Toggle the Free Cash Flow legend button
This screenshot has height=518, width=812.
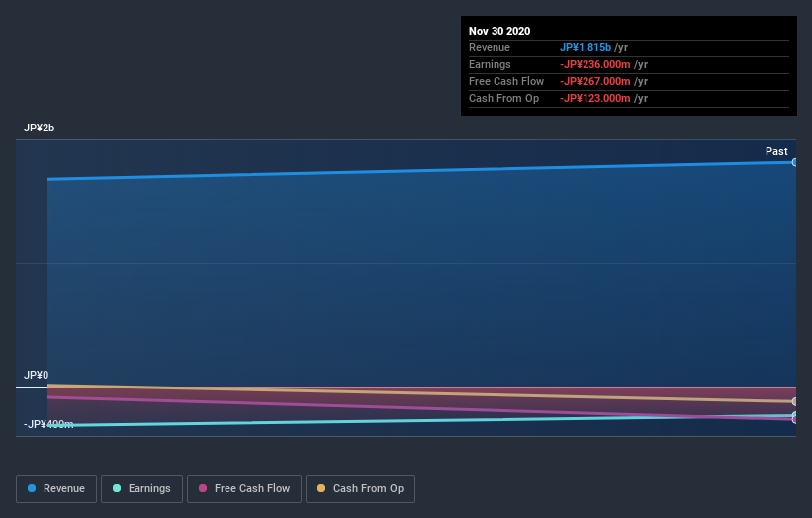pyautogui.click(x=244, y=489)
